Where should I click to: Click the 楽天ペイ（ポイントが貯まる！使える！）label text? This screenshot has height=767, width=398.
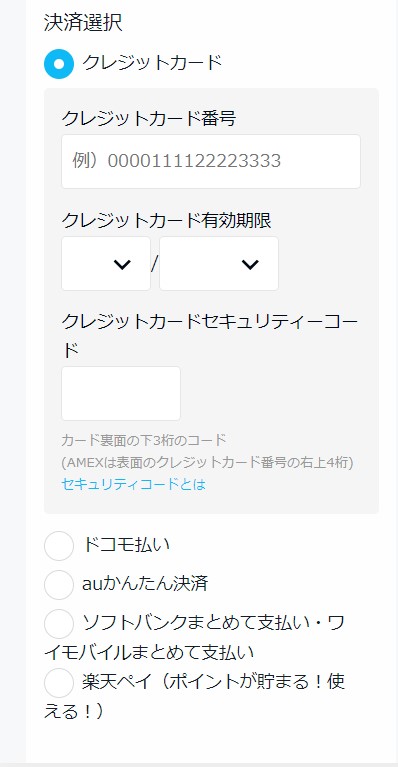(x=195, y=696)
